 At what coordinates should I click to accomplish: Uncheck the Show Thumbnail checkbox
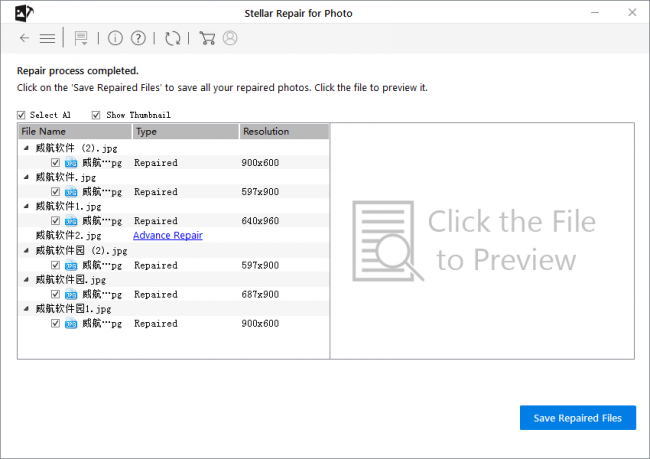click(96, 115)
